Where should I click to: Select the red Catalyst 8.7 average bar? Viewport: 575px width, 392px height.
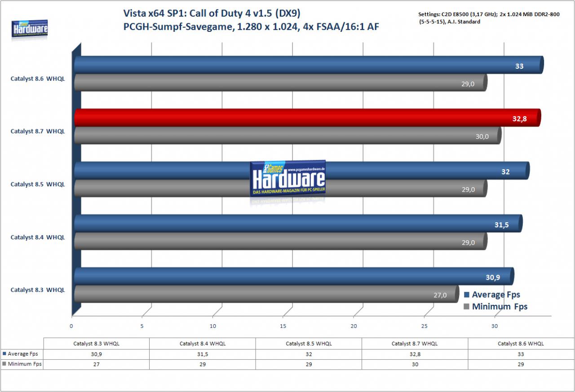(308, 118)
